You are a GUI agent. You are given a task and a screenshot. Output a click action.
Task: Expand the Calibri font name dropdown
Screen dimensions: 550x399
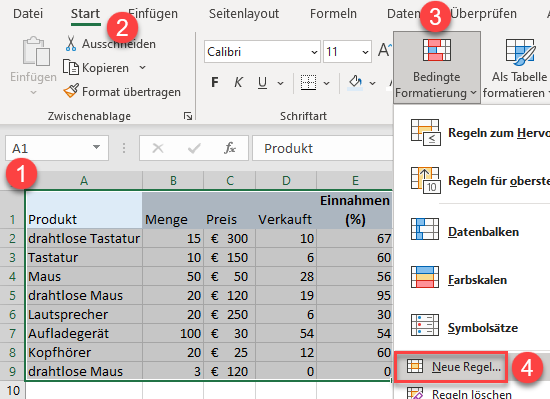314,52
